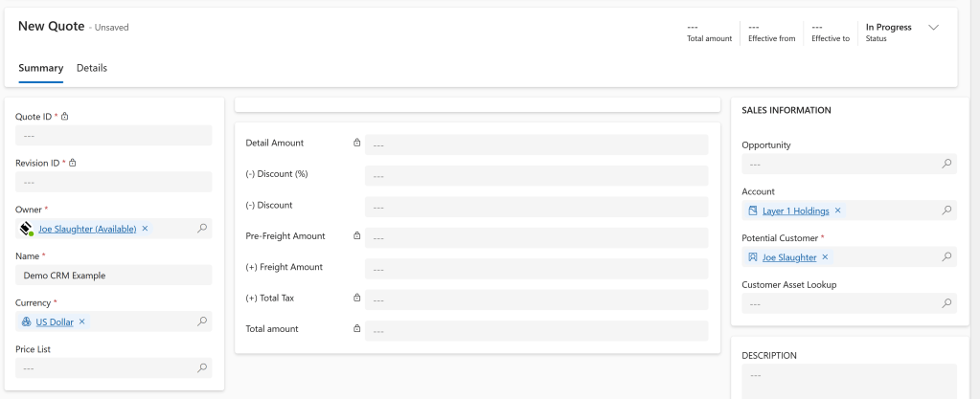
Task: Switch to the Details tab
Action: [x=92, y=68]
